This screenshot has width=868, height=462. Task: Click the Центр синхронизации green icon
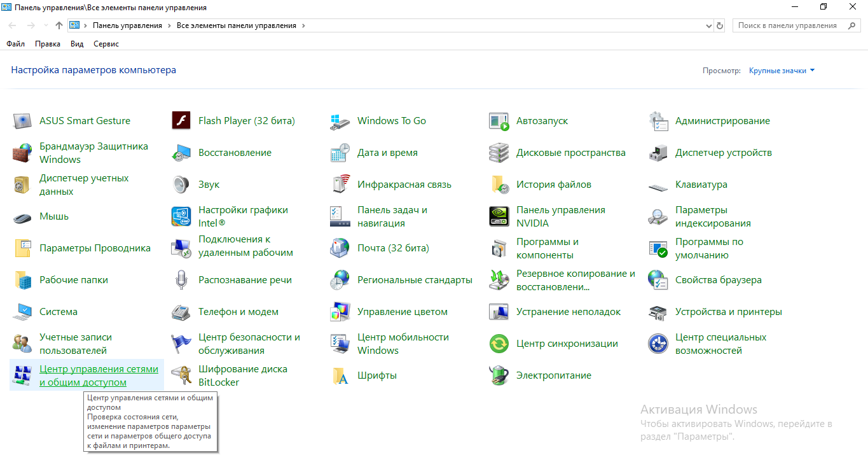[x=499, y=344]
